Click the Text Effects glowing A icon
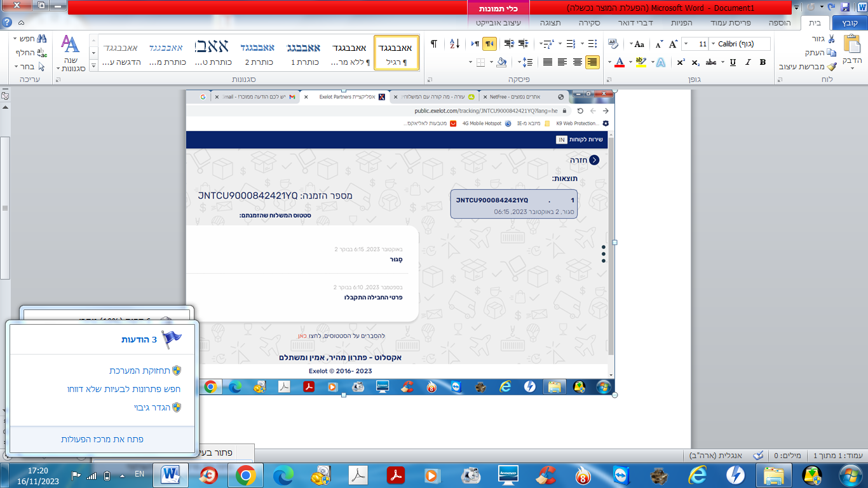This screenshot has width=868, height=488. point(661,62)
